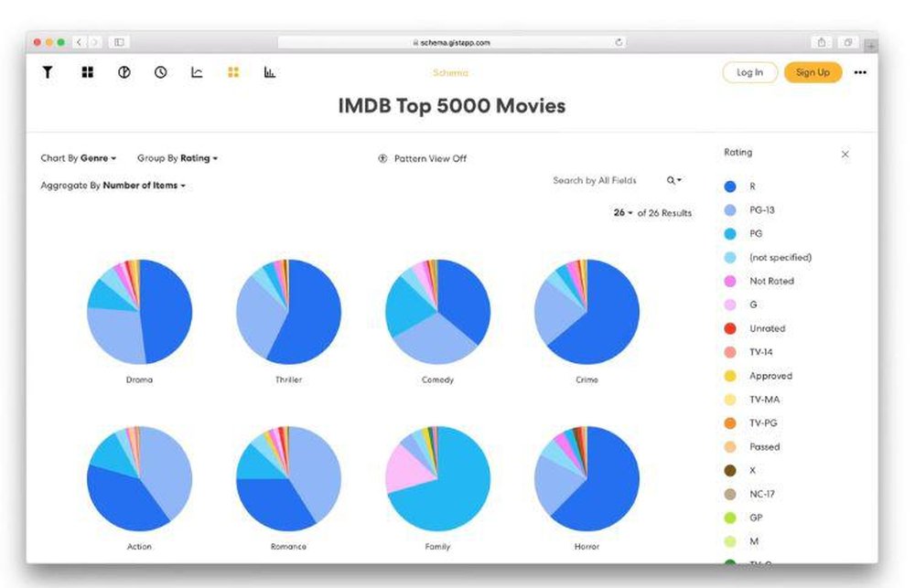Screen dimensions: 915x588
Task: Click the Passed legend label
Action: pos(764,447)
